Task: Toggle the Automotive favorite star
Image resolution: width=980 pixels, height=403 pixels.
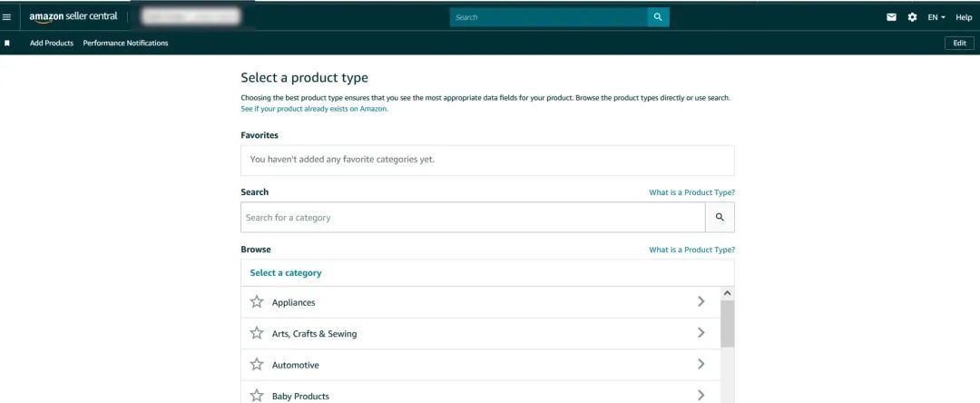Action: pos(257,365)
